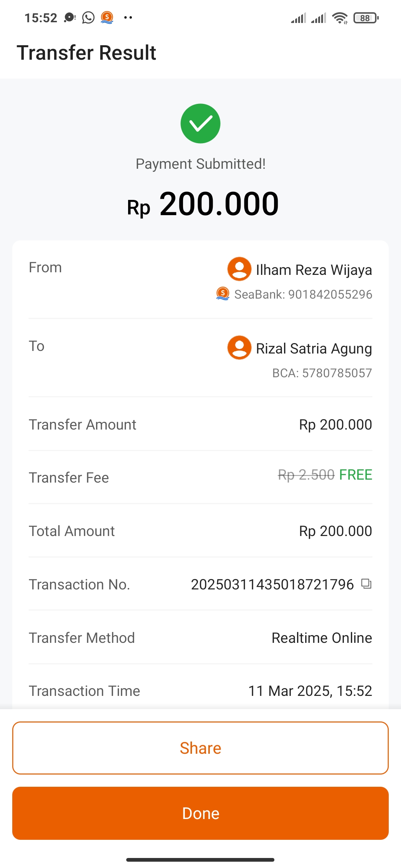Tap recipient Rizal Satria Agung avatar
The image size is (401, 868).
(239, 348)
